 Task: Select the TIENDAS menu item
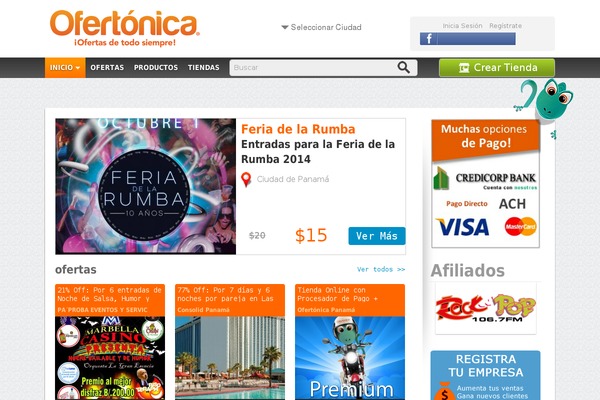point(204,67)
